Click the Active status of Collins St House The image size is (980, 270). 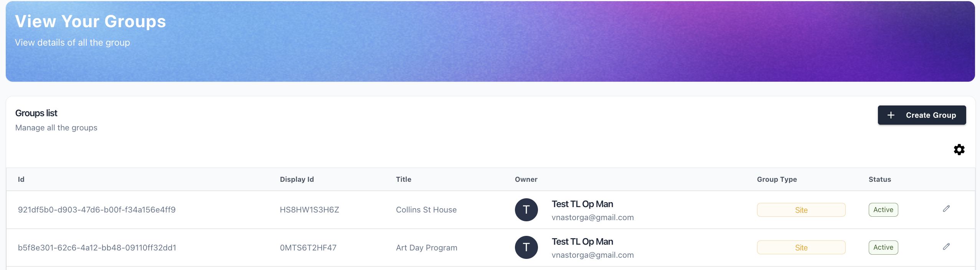click(883, 210)
